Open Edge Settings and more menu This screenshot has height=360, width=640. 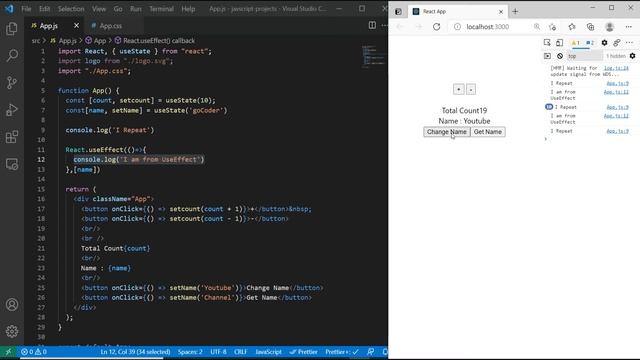[629, 27]
